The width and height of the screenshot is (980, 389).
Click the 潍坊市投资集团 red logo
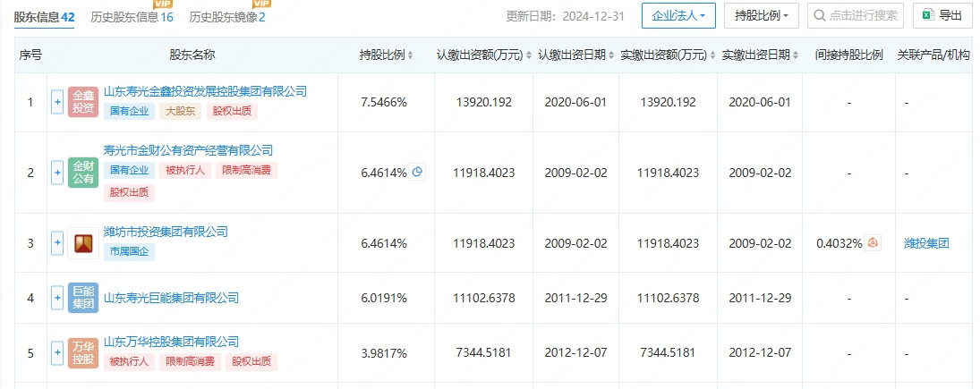click(83, 243)
